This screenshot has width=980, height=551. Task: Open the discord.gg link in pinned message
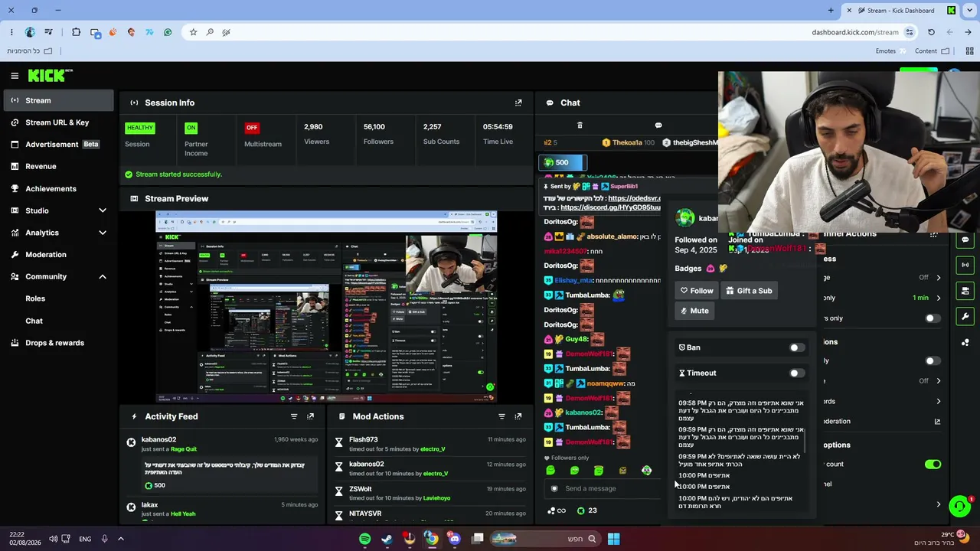[x=610, y=207]
